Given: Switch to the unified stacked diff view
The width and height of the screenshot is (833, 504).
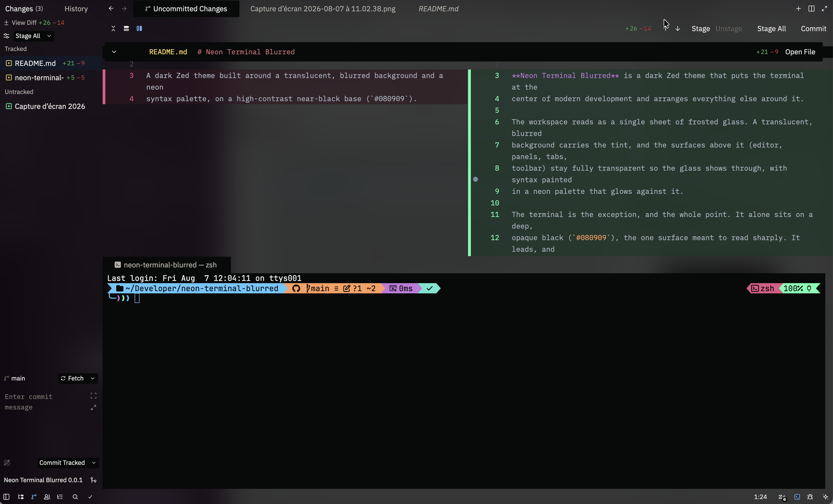Looking at the screenshot, I should click(126, 28).
